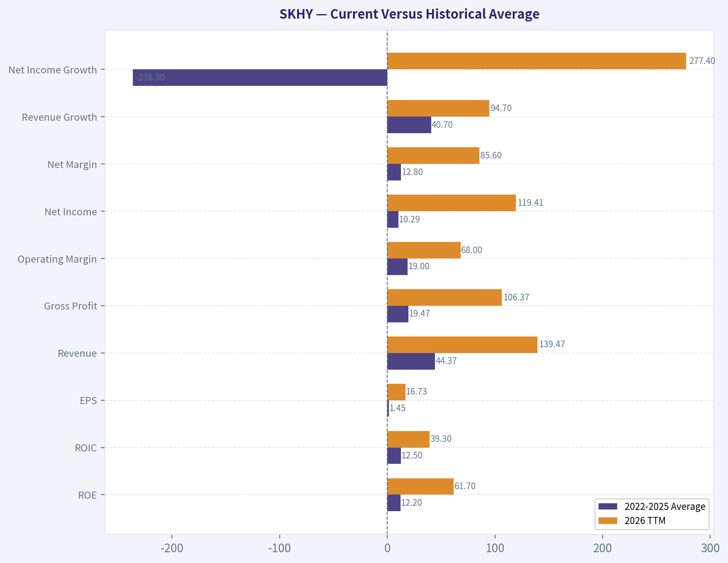Click the x-axis tick label 300

tap(711, 548)
